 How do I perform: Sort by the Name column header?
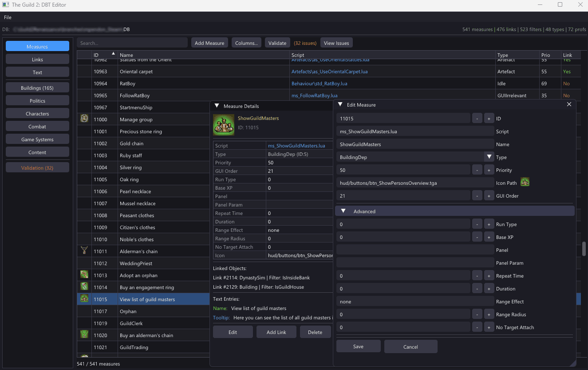pos(204,55)
